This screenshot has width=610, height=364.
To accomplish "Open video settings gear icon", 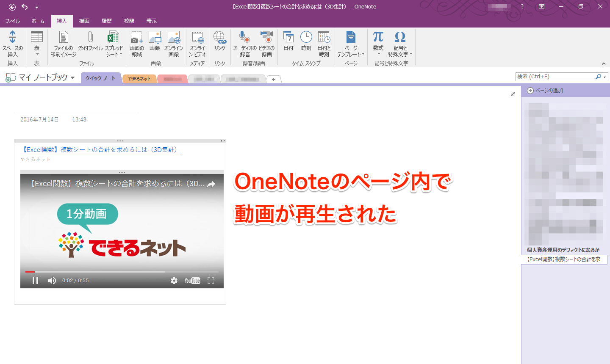I will point(174,281).
